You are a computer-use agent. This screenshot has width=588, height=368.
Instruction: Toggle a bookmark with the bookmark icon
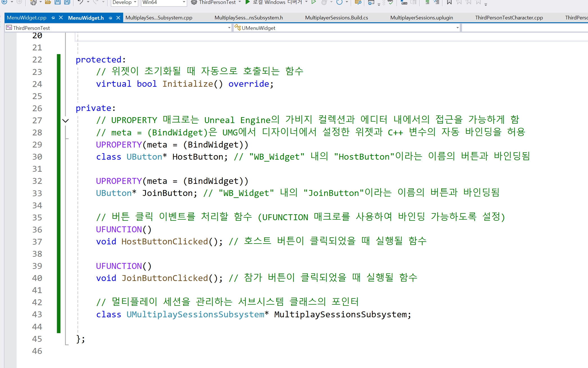(x=449, y=2)
